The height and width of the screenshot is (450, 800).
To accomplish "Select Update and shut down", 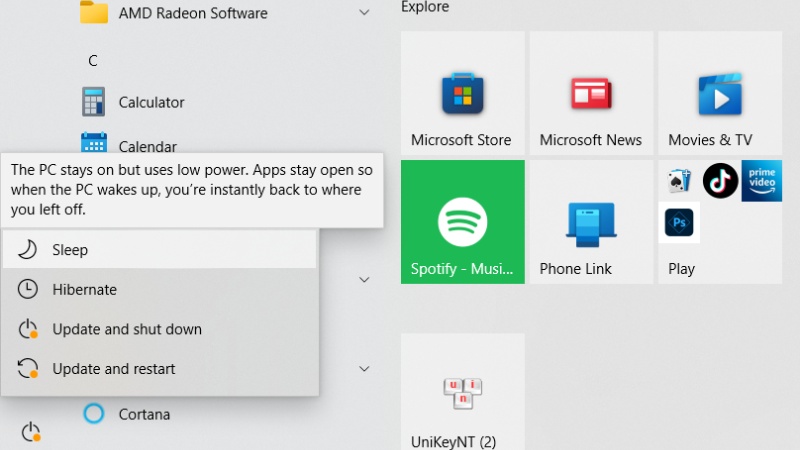I will pos(160,329).
